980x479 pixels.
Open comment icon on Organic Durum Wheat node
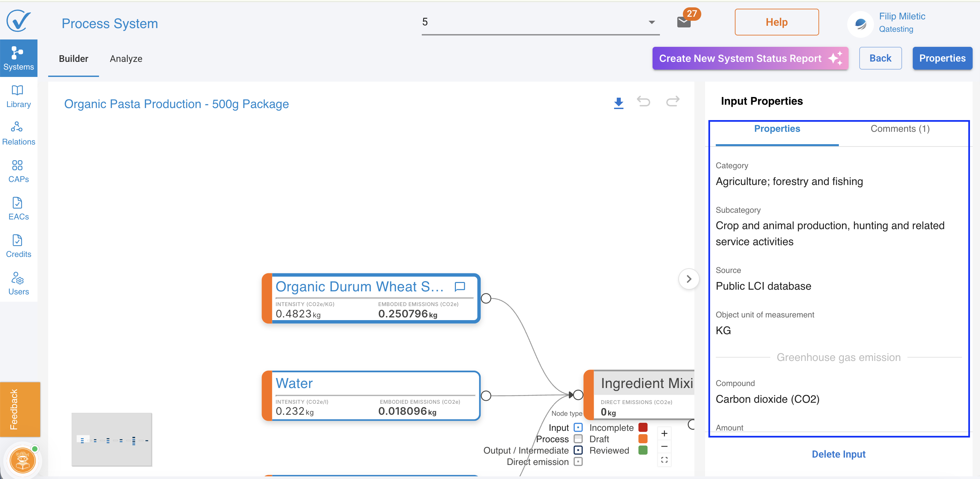coord(460,286)
